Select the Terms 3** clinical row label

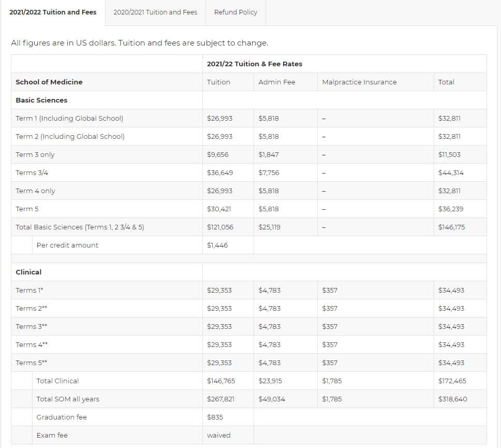31,326
